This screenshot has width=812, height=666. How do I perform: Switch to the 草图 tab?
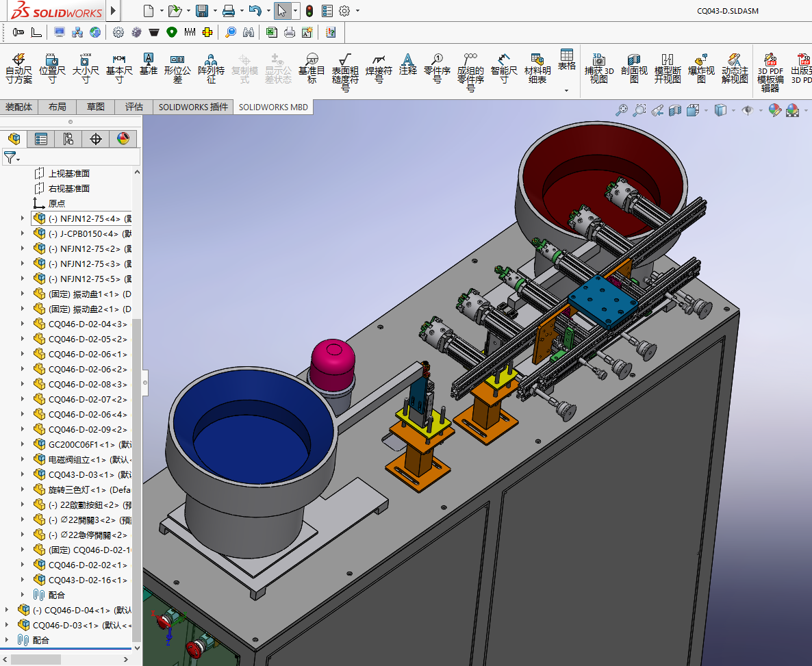pyautogui.click(x=95, y=107)
